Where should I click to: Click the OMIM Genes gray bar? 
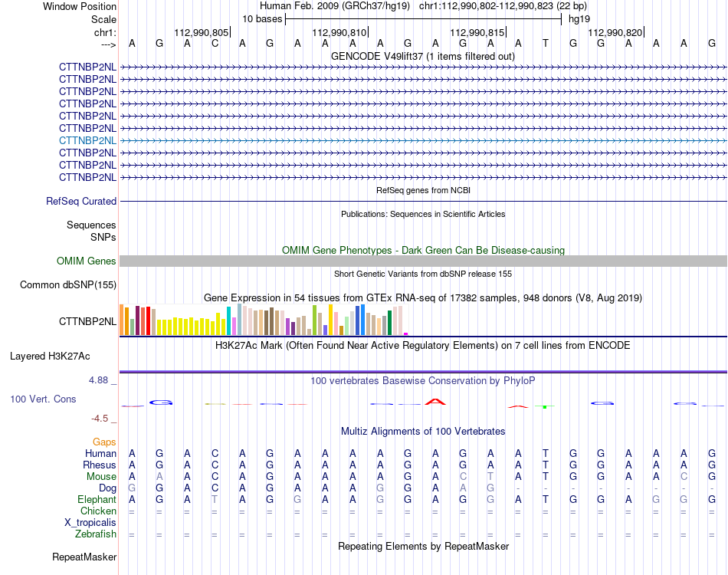pos(423,261)
